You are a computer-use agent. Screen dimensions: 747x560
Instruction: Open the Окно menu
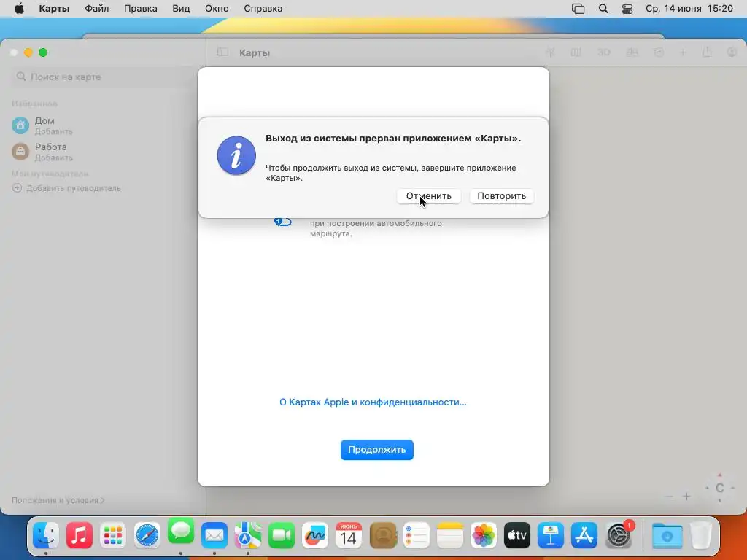click(217, 9)
